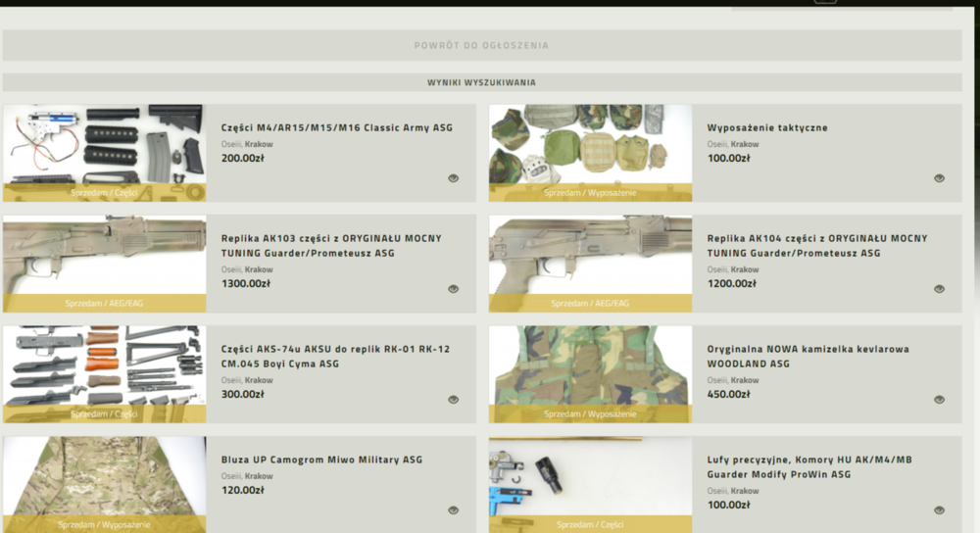The width and height of the screenshot is (980, 533).
Task: Click Sprzedam / Części tag on Lufy precyzyjne
Action: (x=591, y=524)
